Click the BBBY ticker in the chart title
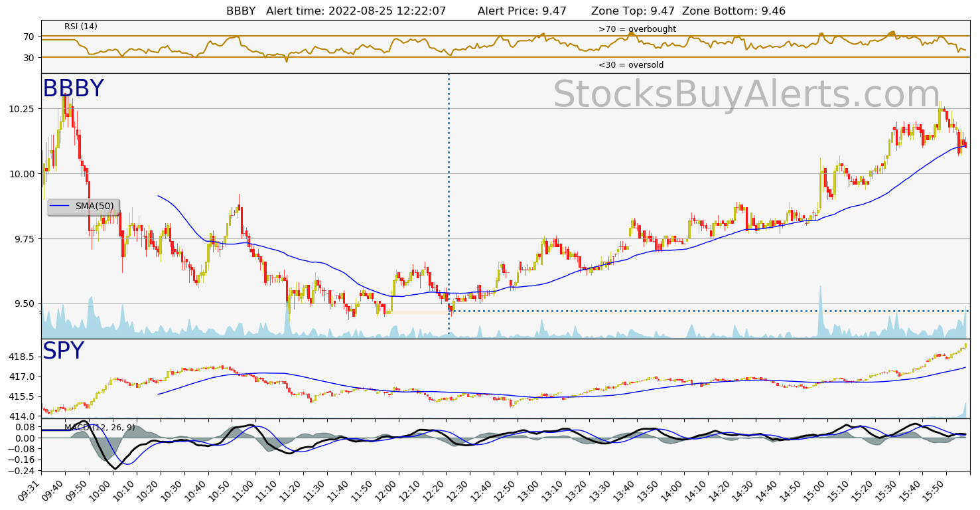This screenshot has width=980, height=510. 241,11
